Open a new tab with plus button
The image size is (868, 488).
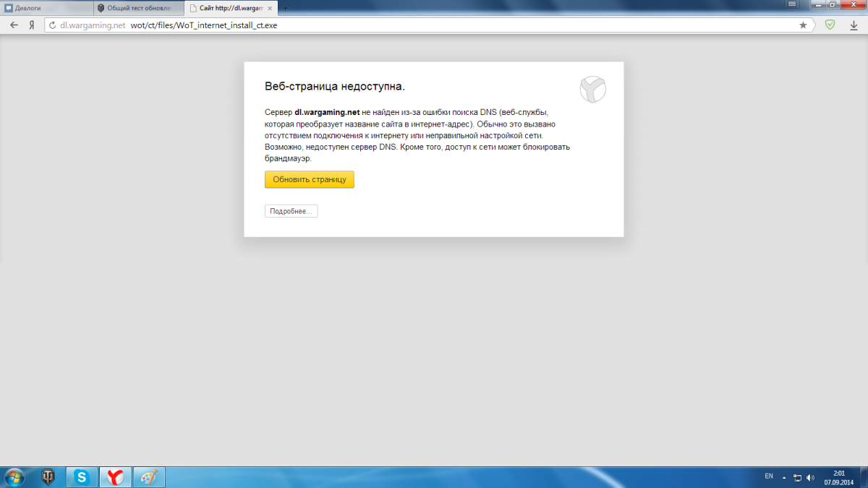(285, 8)
